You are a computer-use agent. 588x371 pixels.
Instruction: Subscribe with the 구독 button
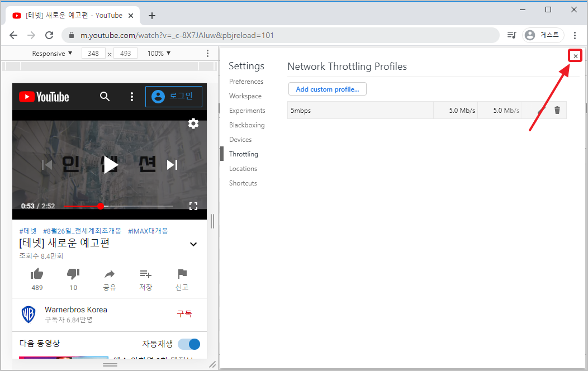pos(184,314)
